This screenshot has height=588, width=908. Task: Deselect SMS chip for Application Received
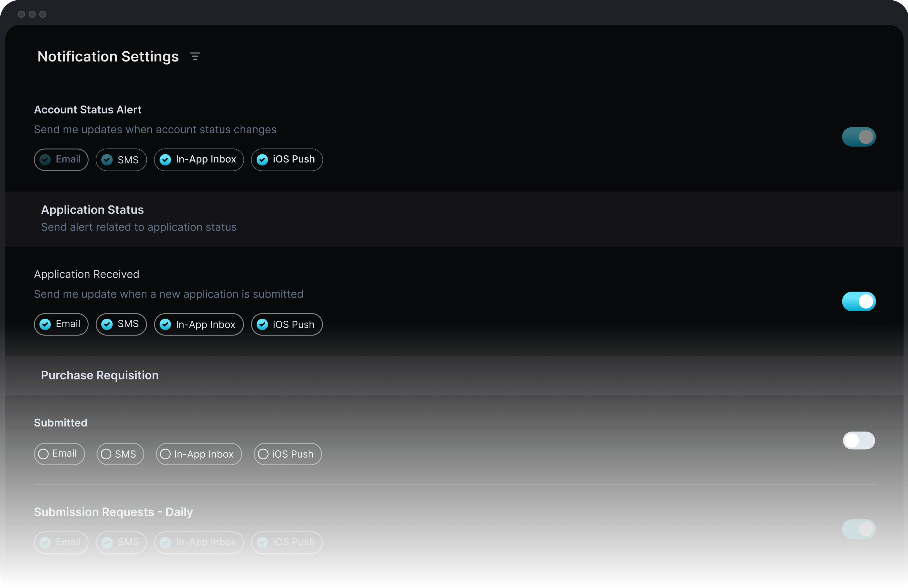click(121, 325)
